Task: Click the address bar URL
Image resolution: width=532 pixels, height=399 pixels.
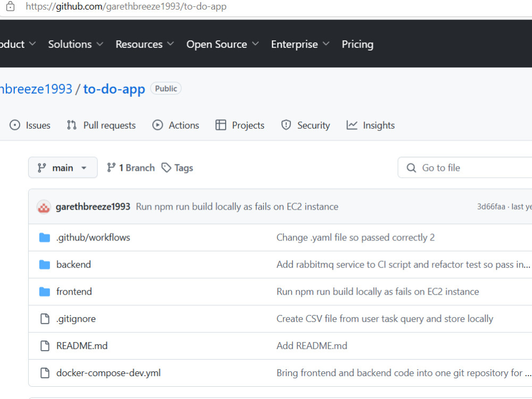Action: (126, 6)
